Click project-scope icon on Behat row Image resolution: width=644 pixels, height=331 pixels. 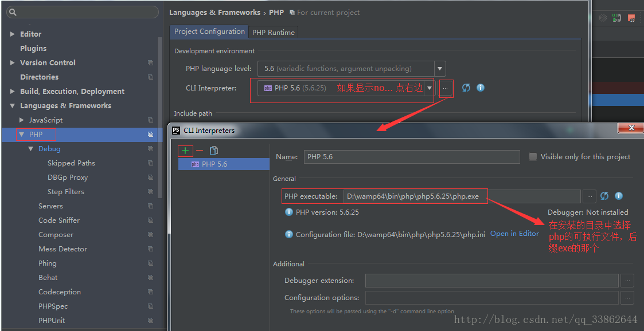pos(150,278)
